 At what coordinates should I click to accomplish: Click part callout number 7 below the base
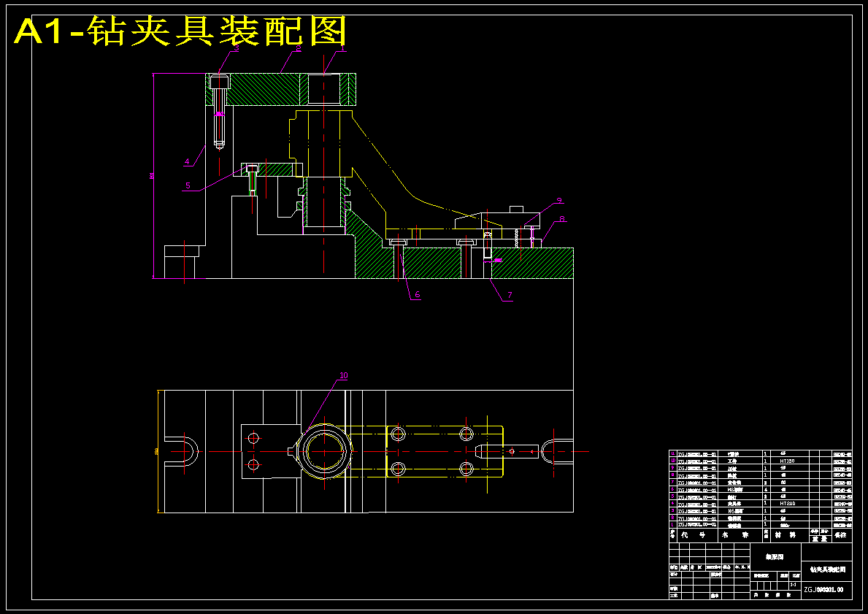click(x=510, y=296)
